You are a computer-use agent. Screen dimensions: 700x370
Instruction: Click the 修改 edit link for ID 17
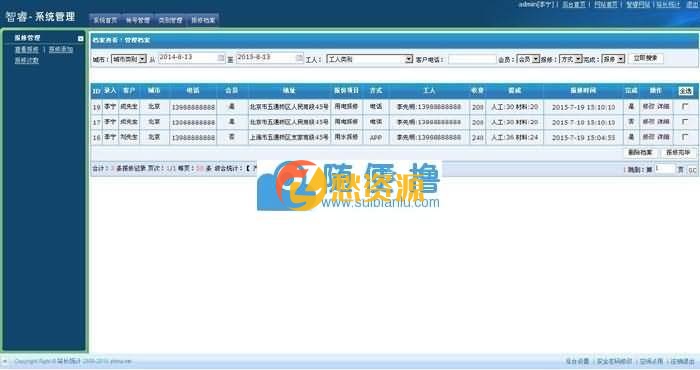648,122
